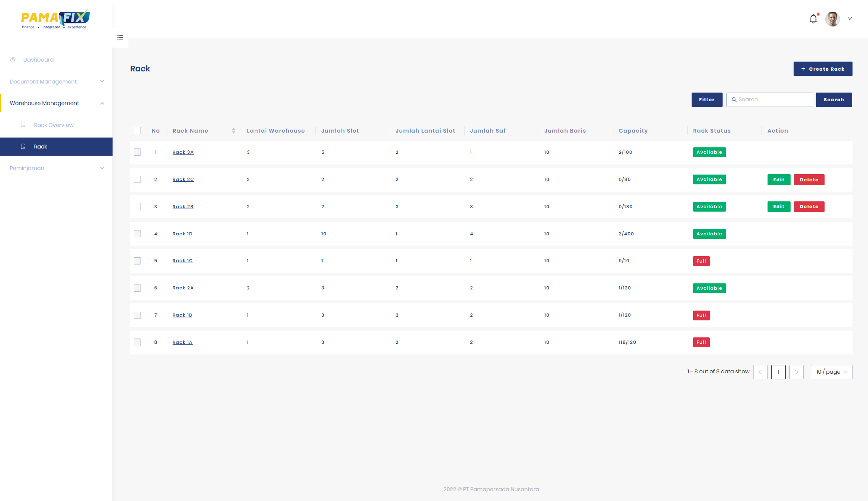Click the Available status of Rack 3A
The width and height of the screenshot is (868, 501).
point(709,152)
